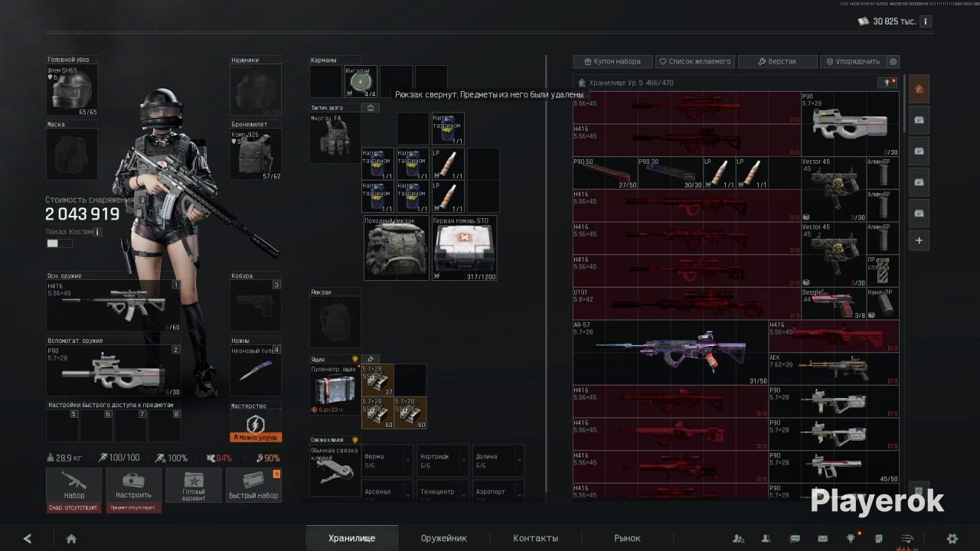Select the Первая помощь STO case

click(x=465, y=248)
